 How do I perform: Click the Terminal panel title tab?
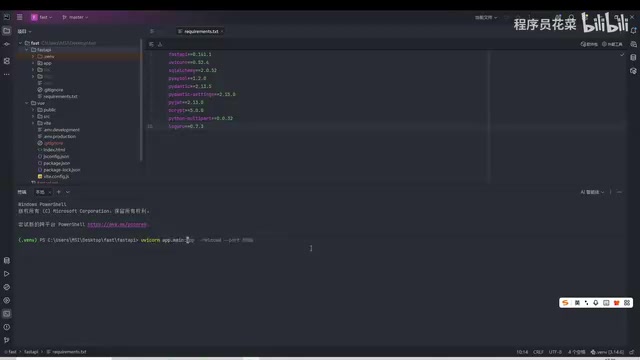click(22, 192)
